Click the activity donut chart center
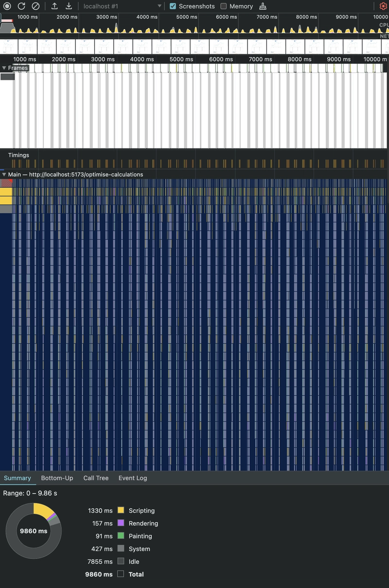Screen dimensions: 389x588 (x=33, y=531)
